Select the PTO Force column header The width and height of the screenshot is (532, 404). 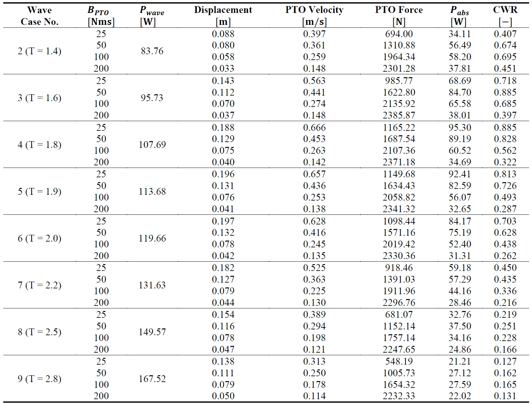399,16
